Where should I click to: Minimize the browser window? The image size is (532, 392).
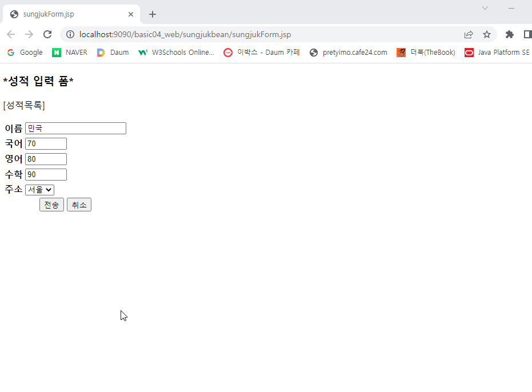coord(511,8)
